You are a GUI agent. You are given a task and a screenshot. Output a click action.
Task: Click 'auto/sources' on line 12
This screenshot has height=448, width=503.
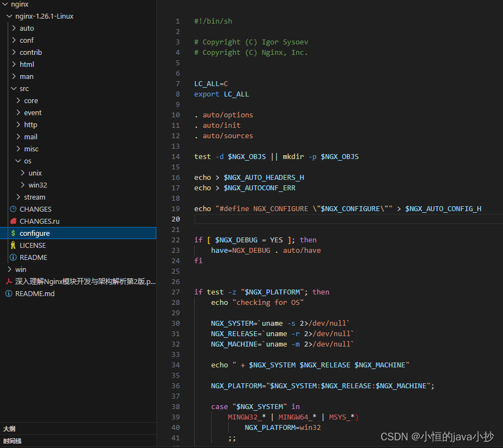[228, 135]
